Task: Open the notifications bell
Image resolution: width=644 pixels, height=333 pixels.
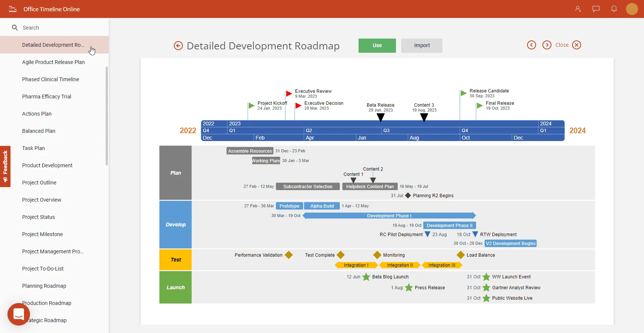Action: coord(614,9)
